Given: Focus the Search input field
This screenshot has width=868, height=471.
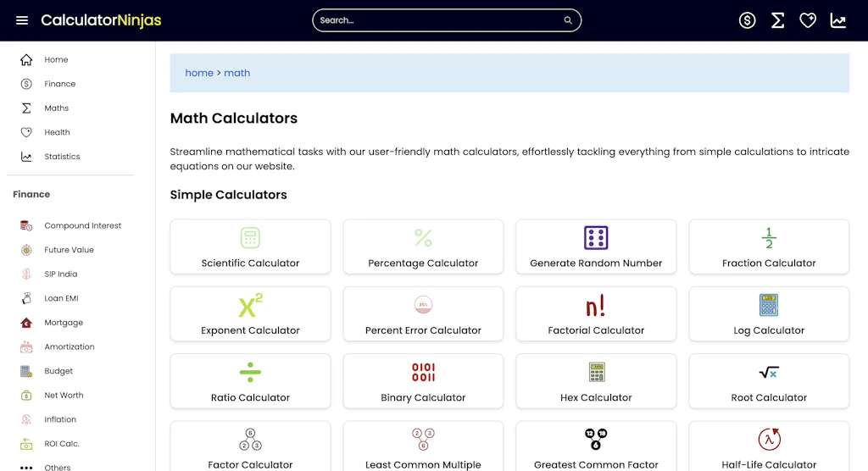Looking at the screenshot, I should pyautogui.click(x=447, y=20).
